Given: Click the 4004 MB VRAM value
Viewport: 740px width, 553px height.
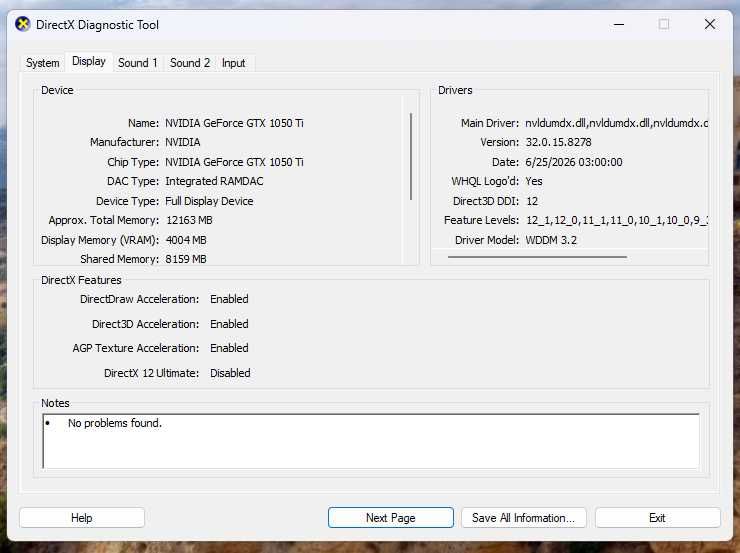Looking at the screenshot, I should [x=186, y=240].
